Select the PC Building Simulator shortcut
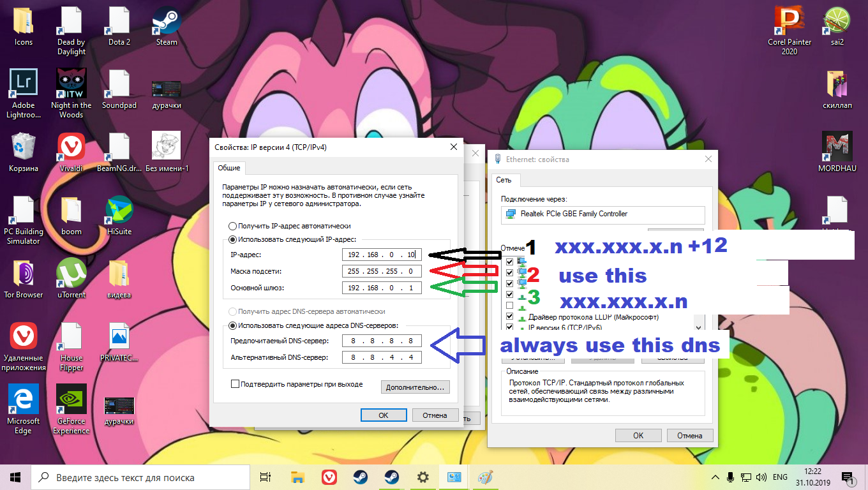Viewport: 868px width, 490px height. tap(24, 220)
